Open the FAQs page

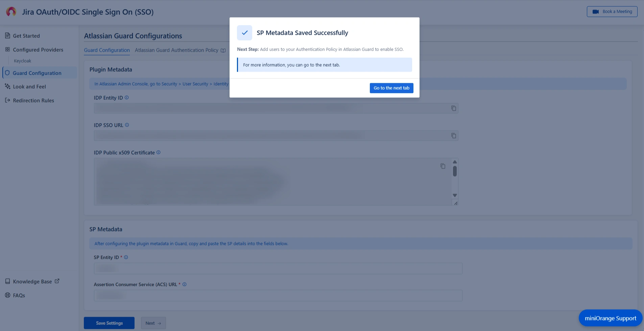pyautogui.click(x=19, y=295)
